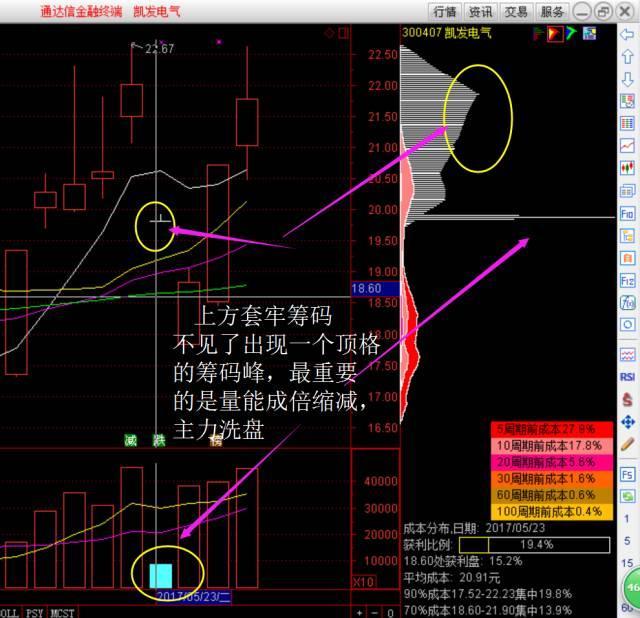Viewport: 640px width, 618px height.
Task: Click the F10 company info icon
Action: click(628, 213)
